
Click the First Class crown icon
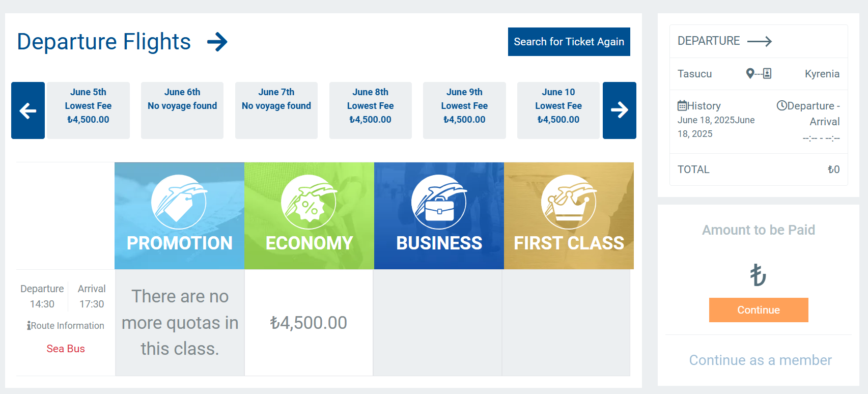(569, 202)
